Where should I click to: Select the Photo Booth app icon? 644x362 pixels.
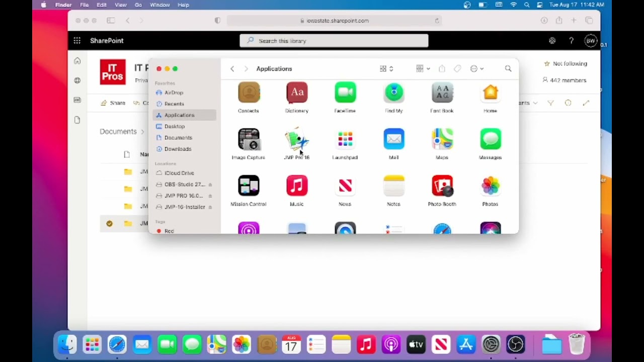point(442,187)
